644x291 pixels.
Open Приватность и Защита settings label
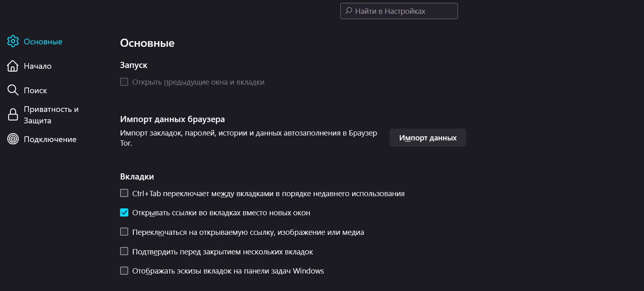tap(51, 115)
